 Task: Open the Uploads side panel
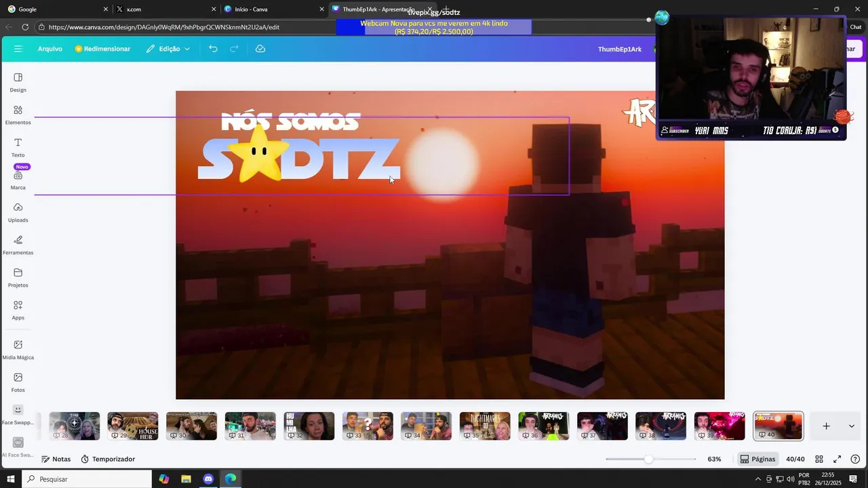18,213
